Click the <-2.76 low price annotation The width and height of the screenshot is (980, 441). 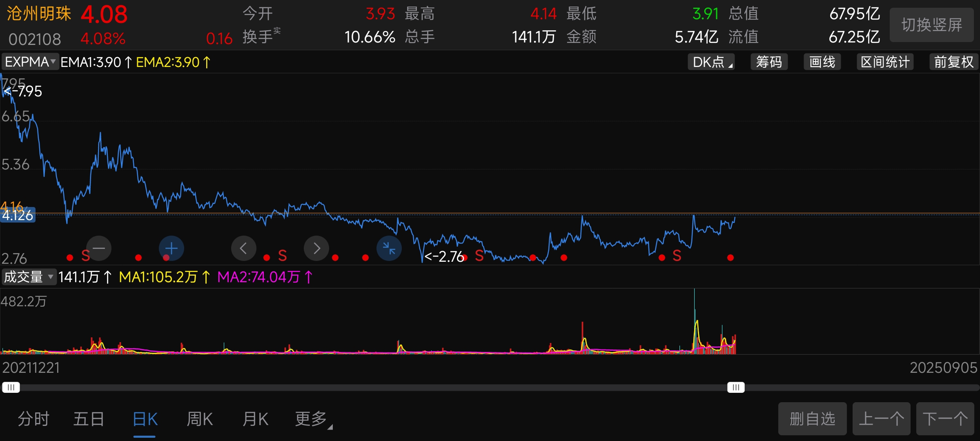coord(444,256)
